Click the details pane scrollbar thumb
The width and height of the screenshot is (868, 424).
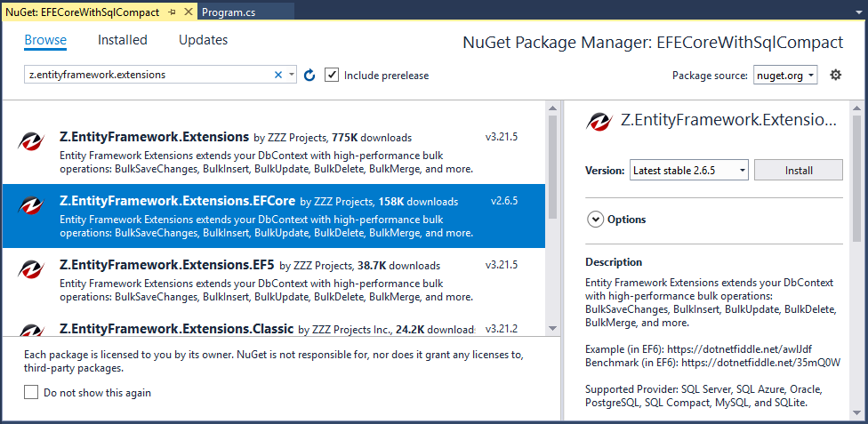(x=857, y=179)
